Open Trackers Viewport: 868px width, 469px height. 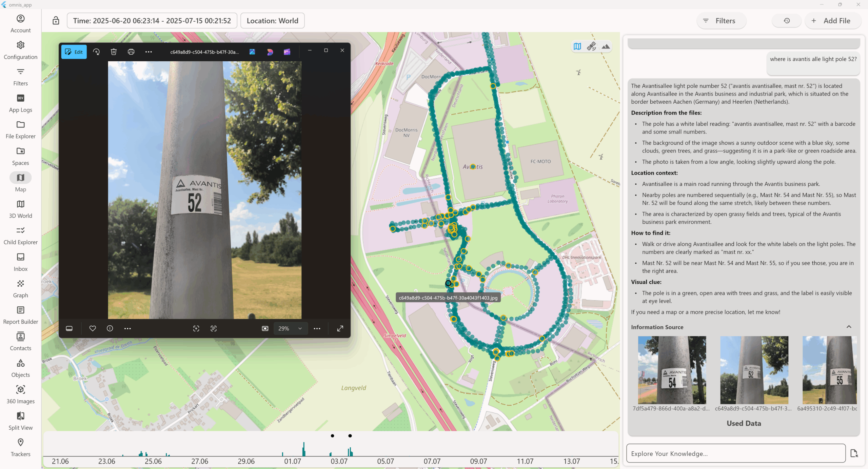pyautogui.click(x=20, y=448)
